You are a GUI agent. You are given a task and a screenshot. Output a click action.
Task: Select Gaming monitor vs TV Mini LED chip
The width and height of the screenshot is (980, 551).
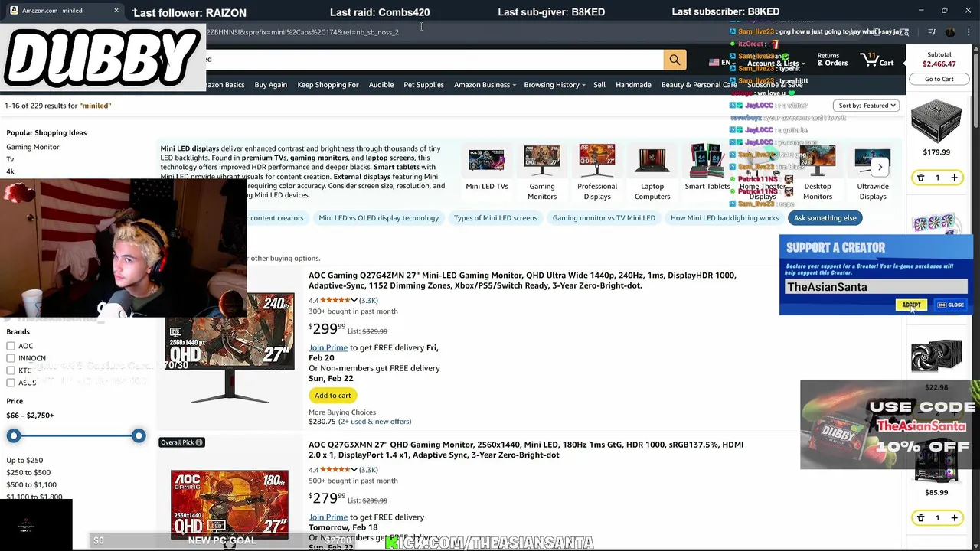603,218
